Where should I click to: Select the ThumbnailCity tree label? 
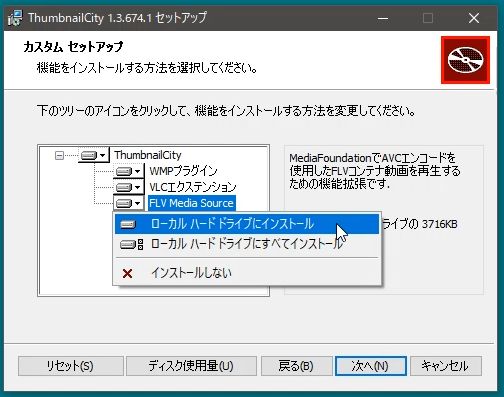148,155
